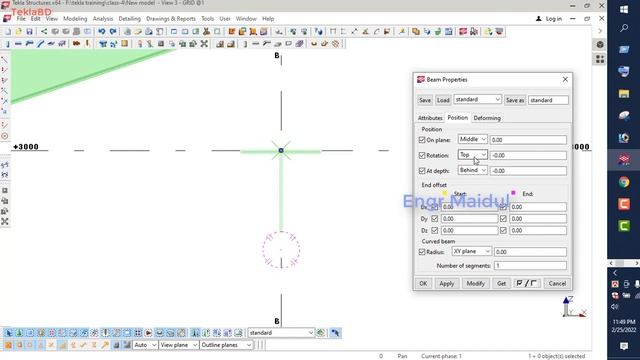Click the Windows search magnifier icon
The width and height of the screenshot is (640, 360).
pyautogui.click(x=624, y=28)
